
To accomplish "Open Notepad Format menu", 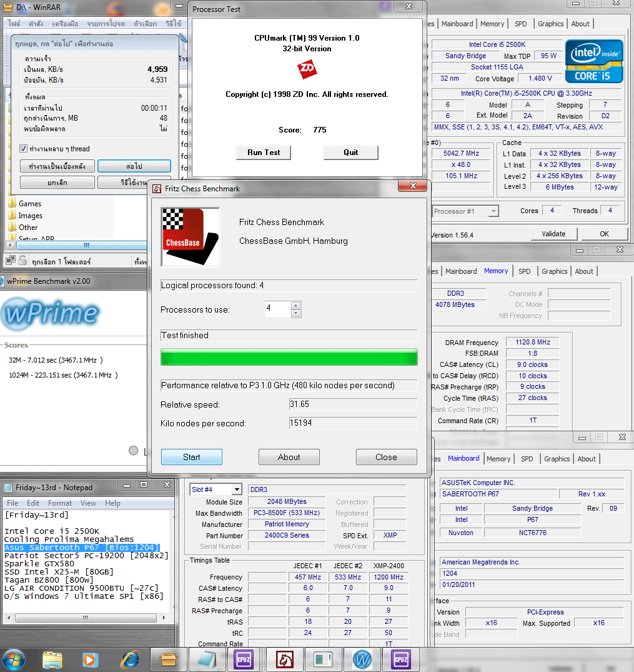I will click(x=59, y=503).
